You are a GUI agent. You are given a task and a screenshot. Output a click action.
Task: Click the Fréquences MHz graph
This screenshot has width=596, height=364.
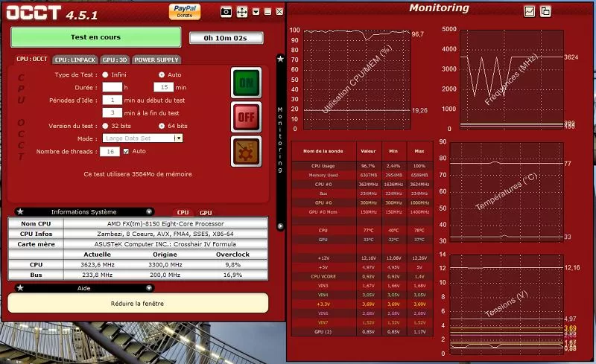pyautogui.click(x=512, y=80)
